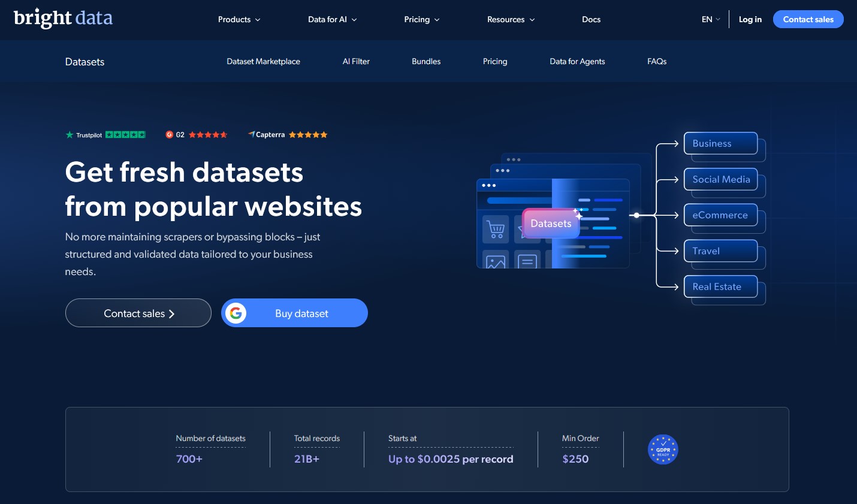Click the GDPR Ready badge
This screenshot has width=857, height=504.
tap(663, 449)
